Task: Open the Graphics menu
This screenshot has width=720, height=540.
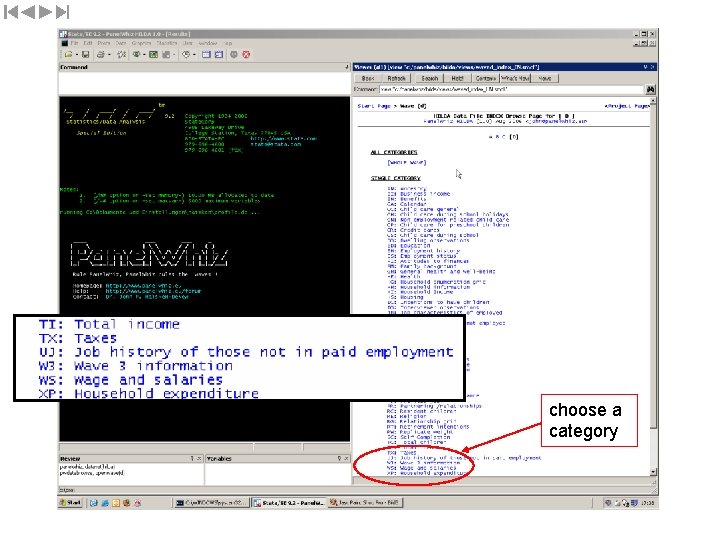Action: 141,43
